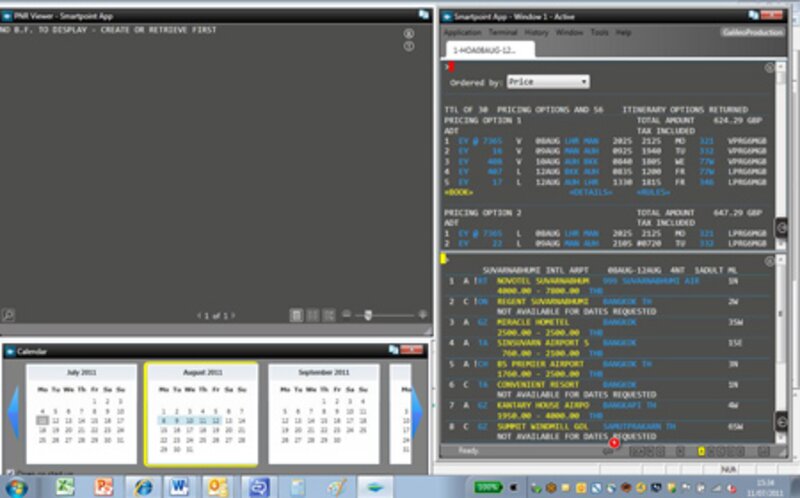Open the History menu
The image size is (800, 498).
point(536,32)
